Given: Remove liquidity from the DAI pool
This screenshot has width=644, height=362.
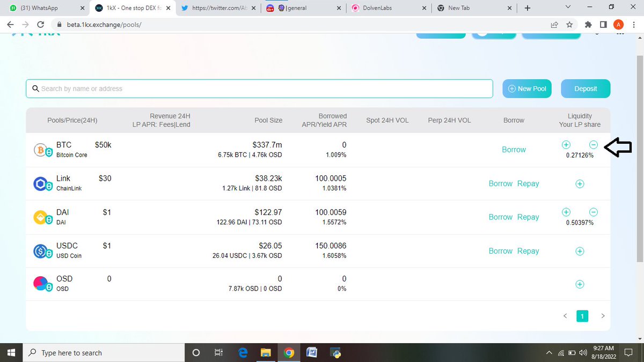Looking at the screenshot, I should [594, 212].
